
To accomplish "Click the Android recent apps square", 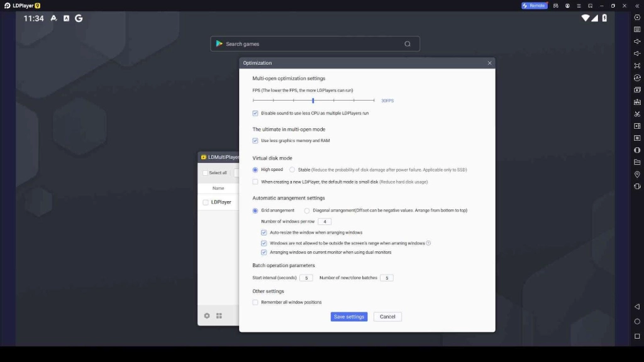I will pyautogui.click(x=637, y=336).
